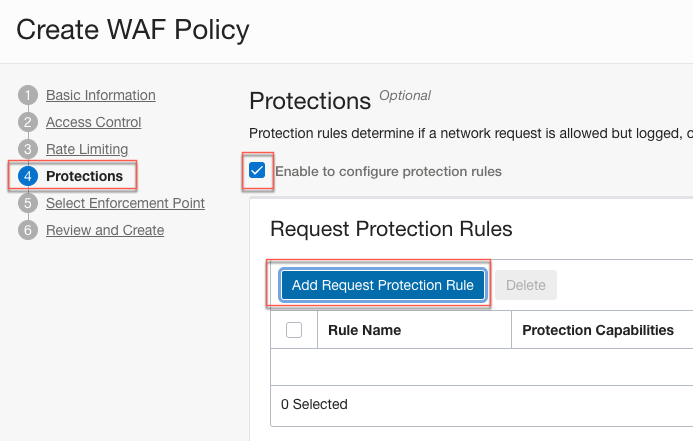Click step 6 number circle icon

coord(28,231)
